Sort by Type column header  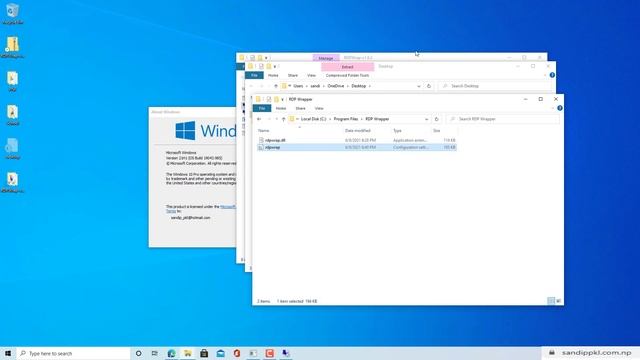coord(397,131)
